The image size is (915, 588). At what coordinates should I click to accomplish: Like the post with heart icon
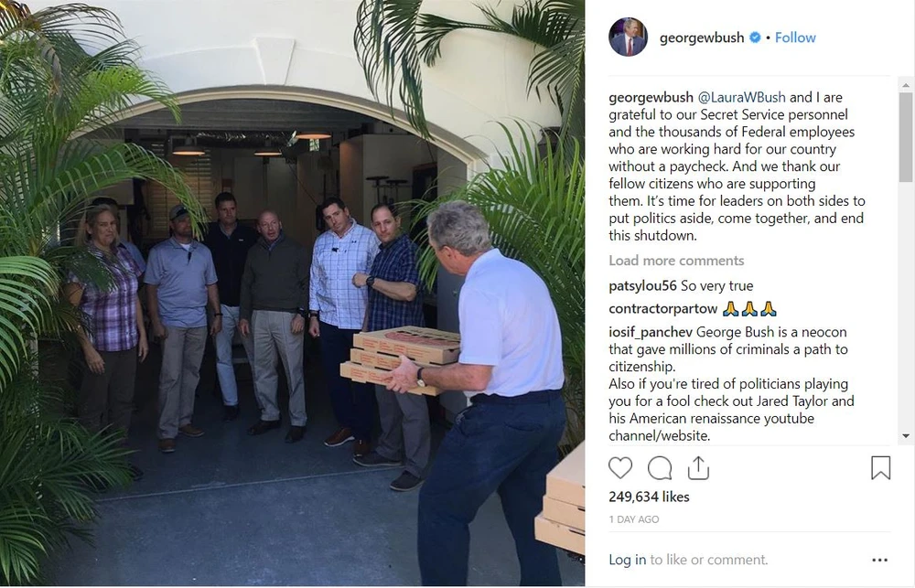(x=620, y=468)
